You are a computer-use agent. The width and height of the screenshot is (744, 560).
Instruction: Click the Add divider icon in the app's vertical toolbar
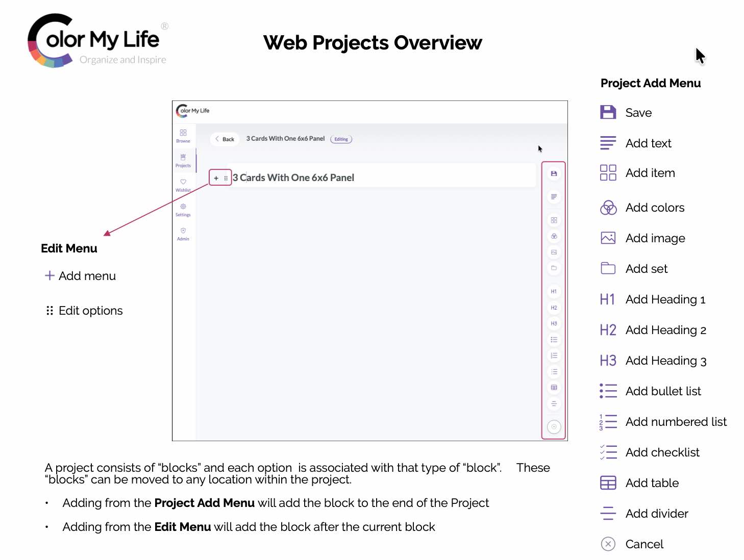[x=554, y=404]
